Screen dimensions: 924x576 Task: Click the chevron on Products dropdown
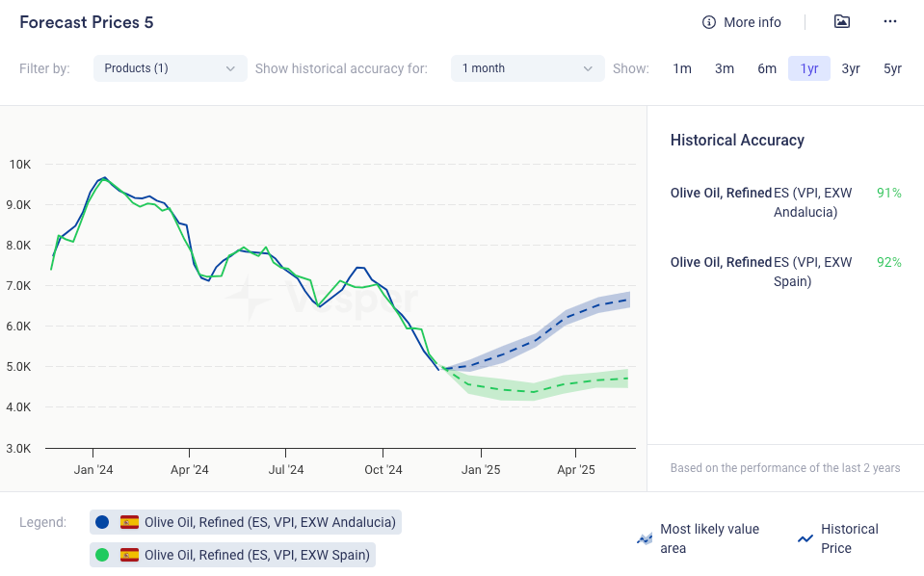230,68
